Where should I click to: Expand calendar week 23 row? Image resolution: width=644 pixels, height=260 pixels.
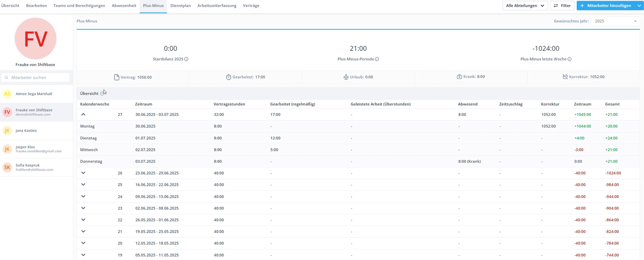point(83,208)
